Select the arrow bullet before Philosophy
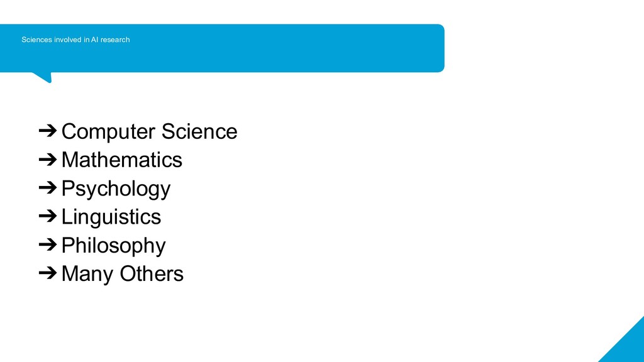The width and height of the screenshot is (644, 362). click(48, 245)
